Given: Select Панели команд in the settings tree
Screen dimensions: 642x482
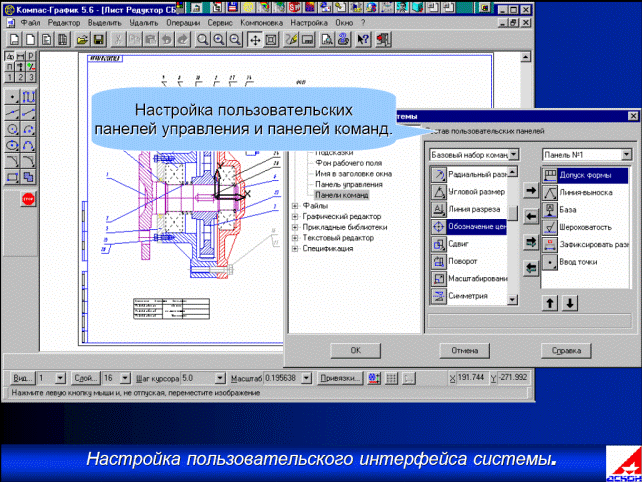Looking at the screenshot, I should click(x=341, y=195).
